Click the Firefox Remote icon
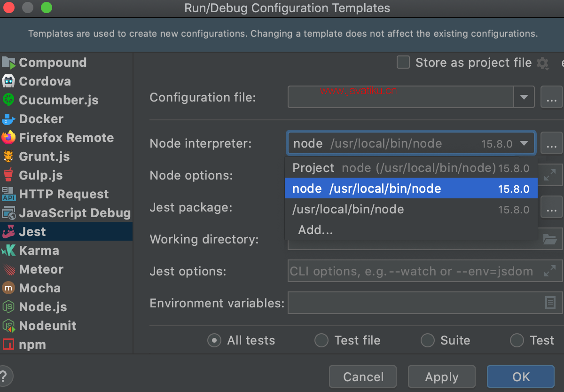This screenshot has width=564, height=392. [8, 138]
